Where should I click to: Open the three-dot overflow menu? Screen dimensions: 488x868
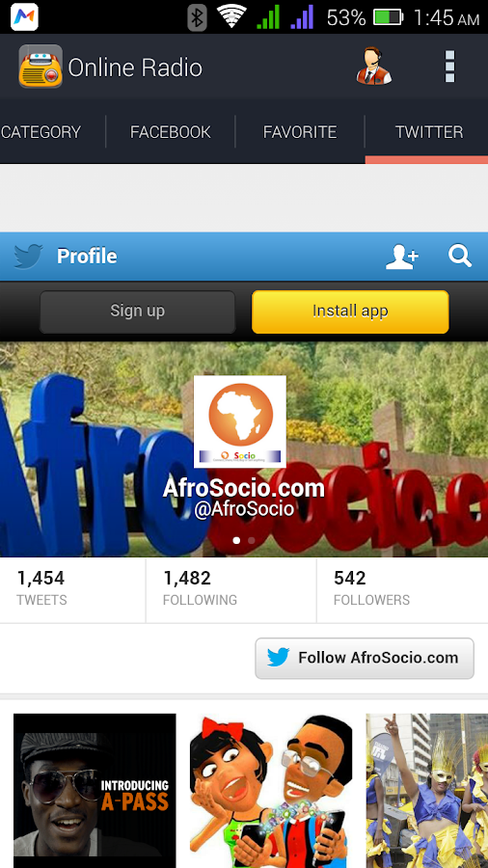pos(449,67)
